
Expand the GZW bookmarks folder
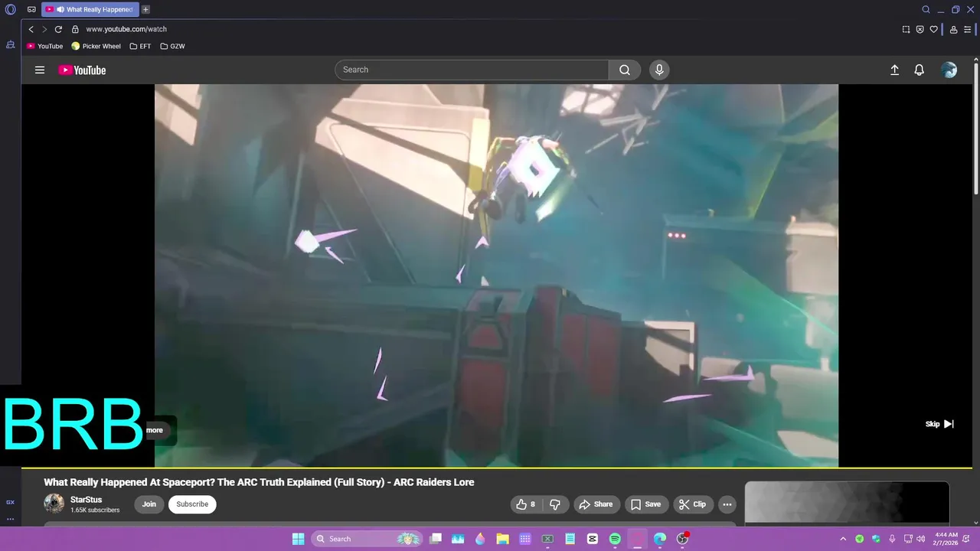(172, 46)
